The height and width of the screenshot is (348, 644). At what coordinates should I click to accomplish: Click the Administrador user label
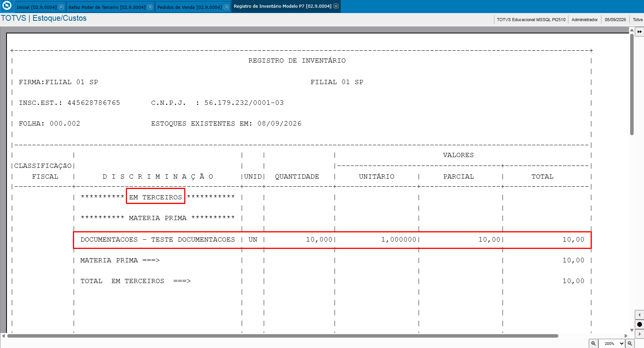(x=585, y=20)
